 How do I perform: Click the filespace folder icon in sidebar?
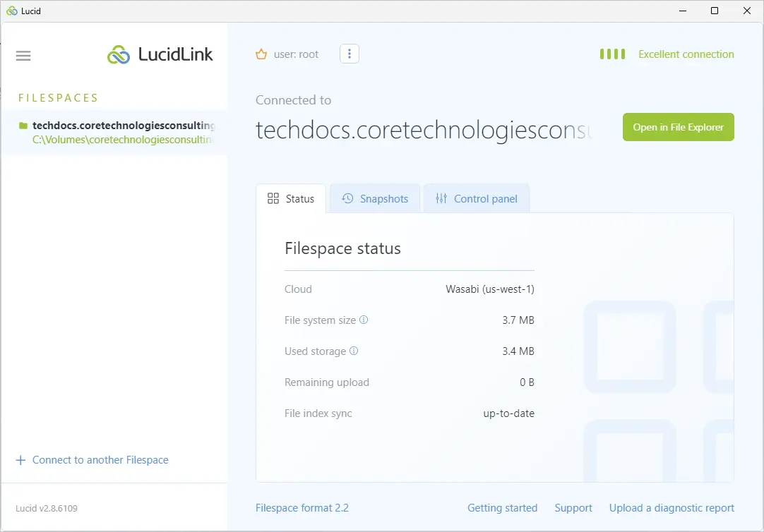(23, 126)
